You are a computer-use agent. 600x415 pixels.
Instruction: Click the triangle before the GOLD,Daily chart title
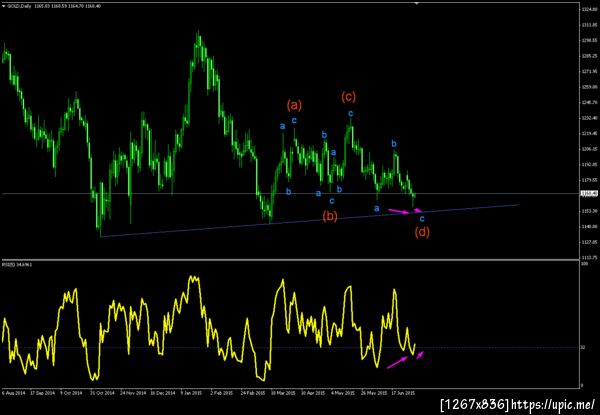(4, 6)
